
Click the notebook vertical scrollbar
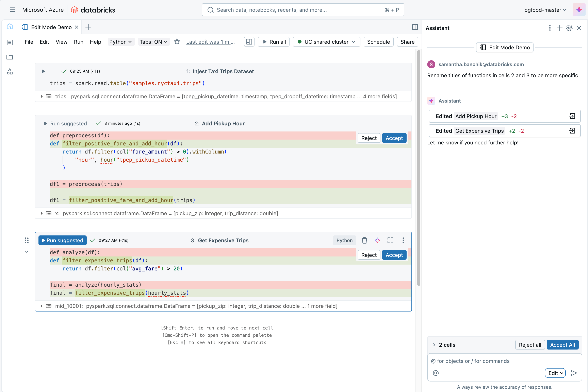point(418,167)
